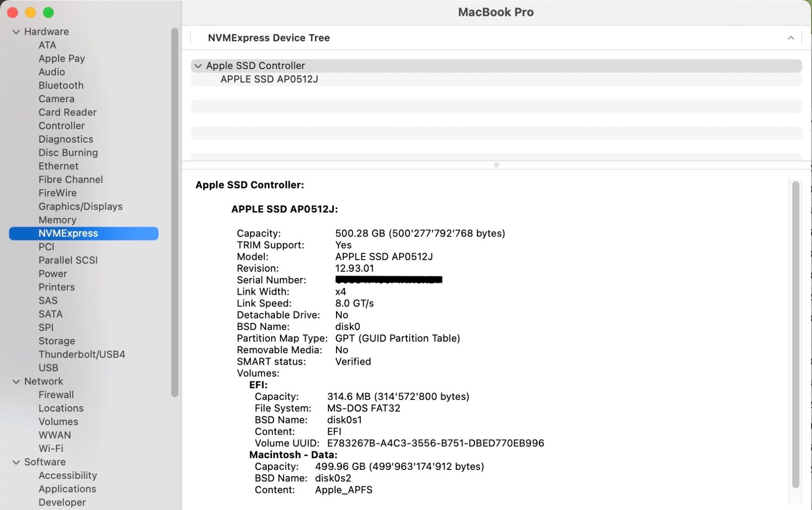
Task: Open the Bluetooth hardware section
Action: click(x=61, y=85)
